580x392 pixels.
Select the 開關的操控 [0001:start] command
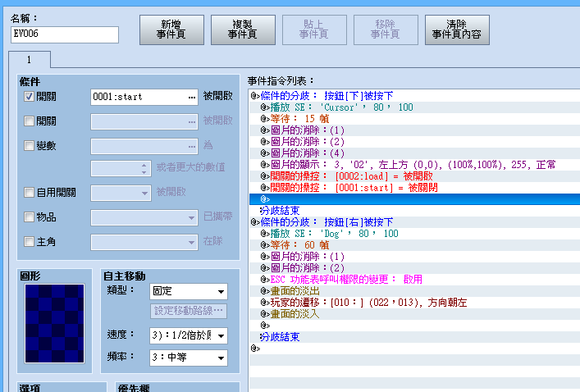[414, 188]
